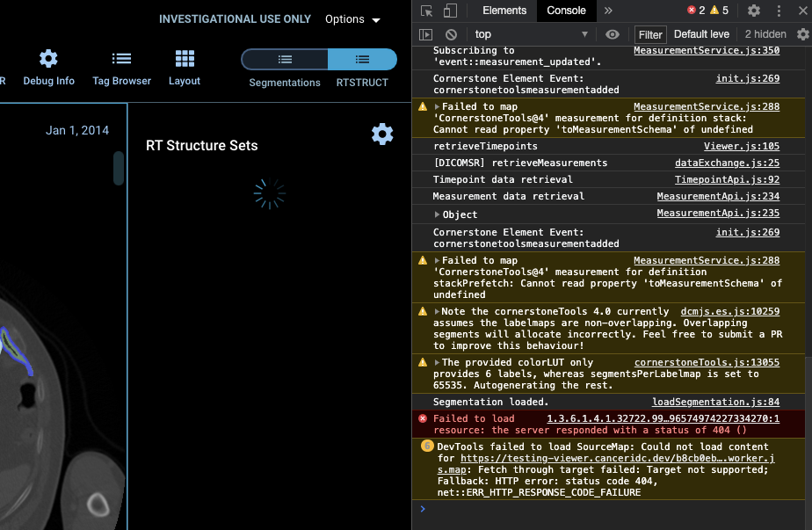The image size is (812, 530).
Task: Toggle DevTools device toolbar icon
Action: point(450,11)
